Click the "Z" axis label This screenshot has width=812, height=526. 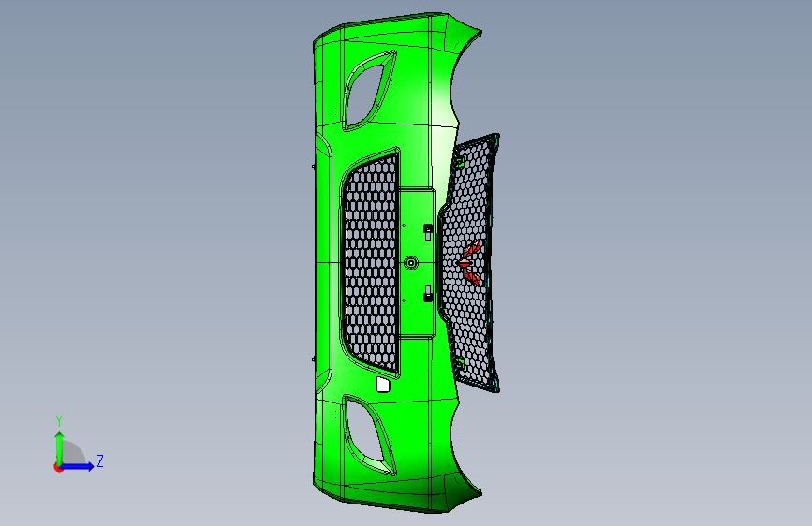[x=100, y=460]
